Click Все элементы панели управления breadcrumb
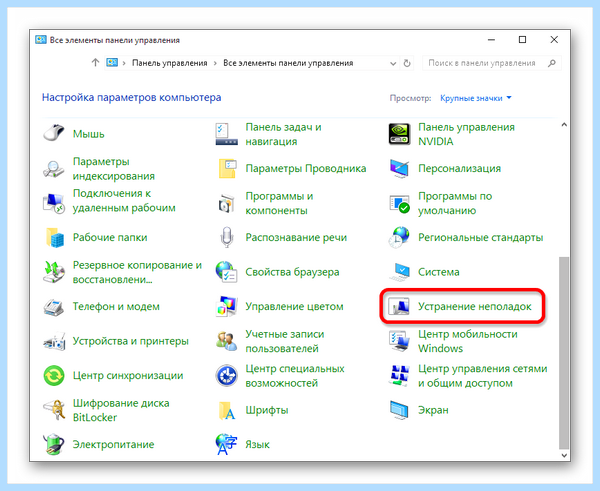Image resolution: width=600 pixels, height=491 pixels. pos(288,63)
